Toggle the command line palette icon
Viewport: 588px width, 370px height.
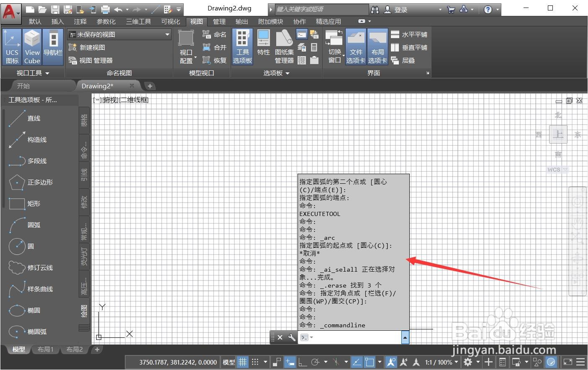tap(302, 34)
